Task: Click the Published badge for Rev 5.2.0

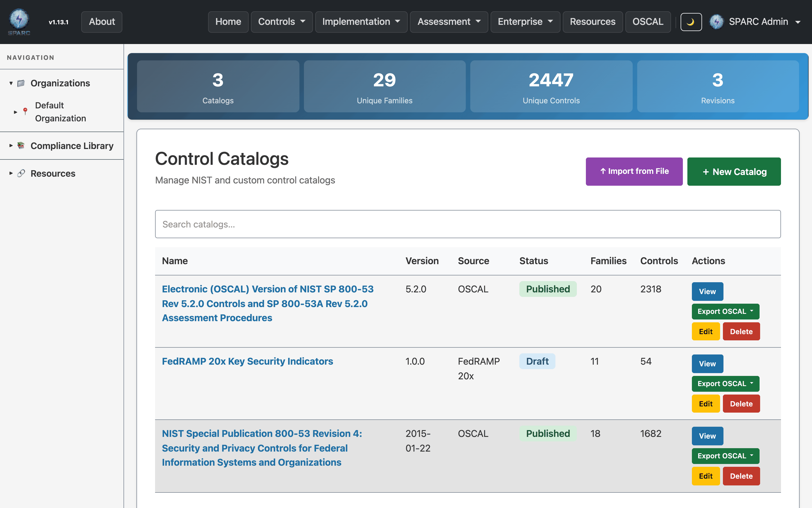Action: [548, 289]
